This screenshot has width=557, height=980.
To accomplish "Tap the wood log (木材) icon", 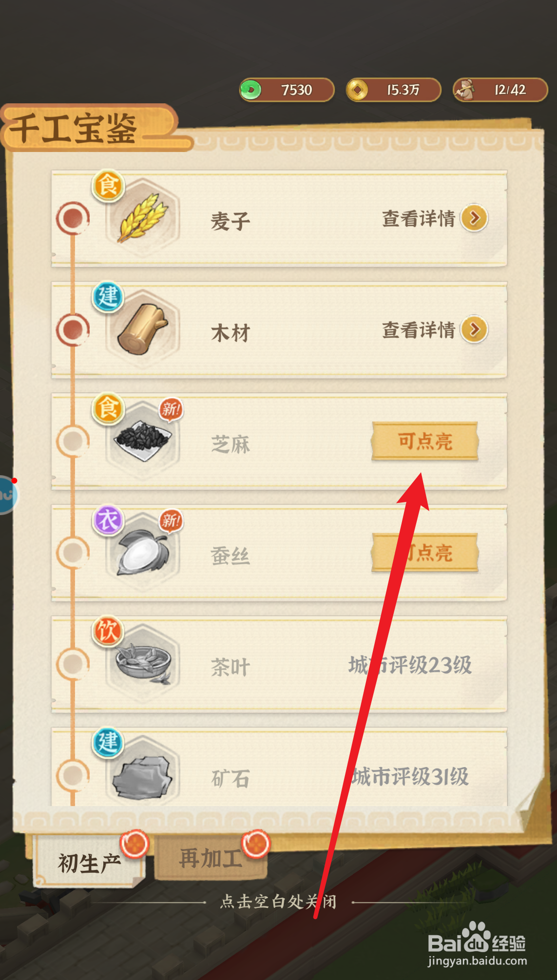I will click(143, 329).
